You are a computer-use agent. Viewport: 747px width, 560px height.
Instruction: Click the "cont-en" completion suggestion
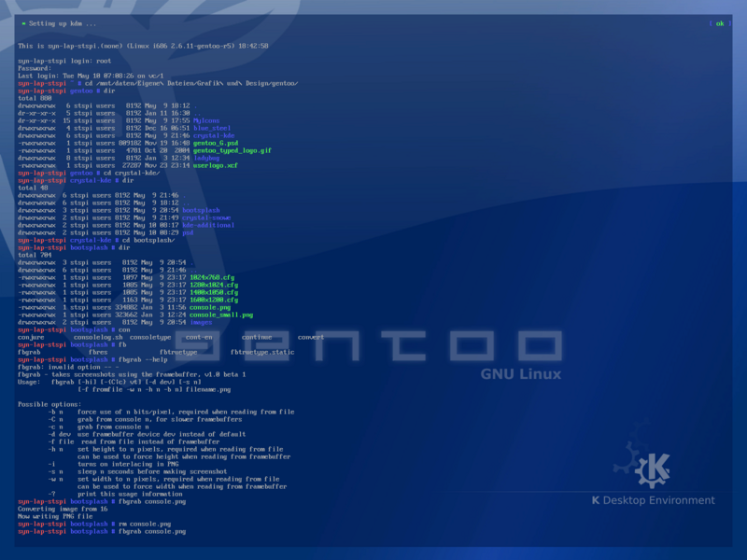(x=199, y=337)
